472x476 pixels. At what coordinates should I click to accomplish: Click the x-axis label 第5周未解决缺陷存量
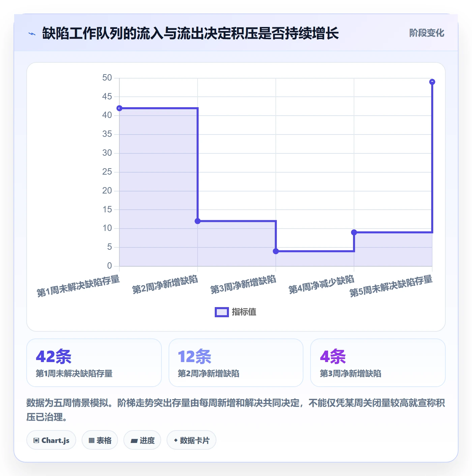pos(391,286)
